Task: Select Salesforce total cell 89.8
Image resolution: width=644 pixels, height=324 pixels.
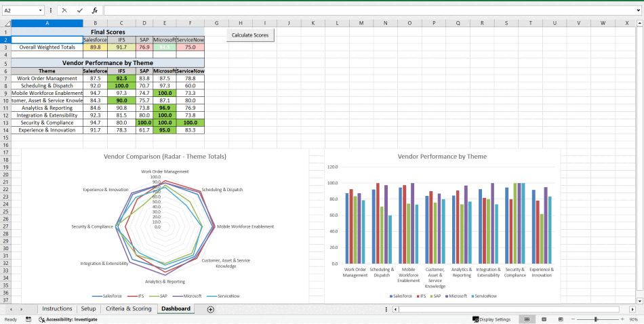Action: pyautogui.click(x=96, y=47)
